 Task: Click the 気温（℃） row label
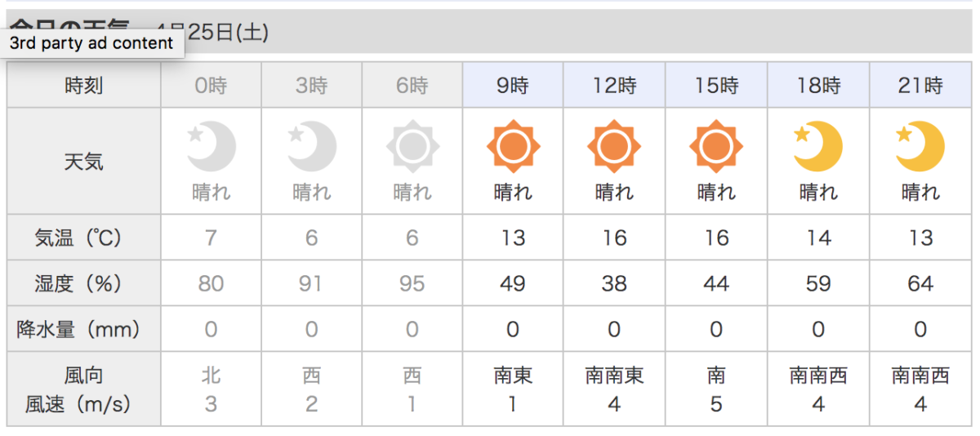point(84,238)
